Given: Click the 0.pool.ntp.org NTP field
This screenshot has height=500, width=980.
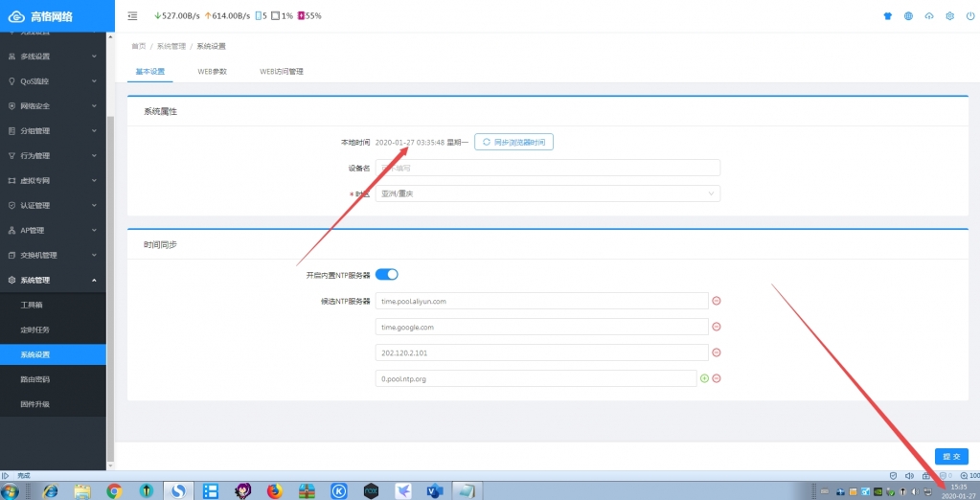Looking at the screenshot, I should 536,378.
